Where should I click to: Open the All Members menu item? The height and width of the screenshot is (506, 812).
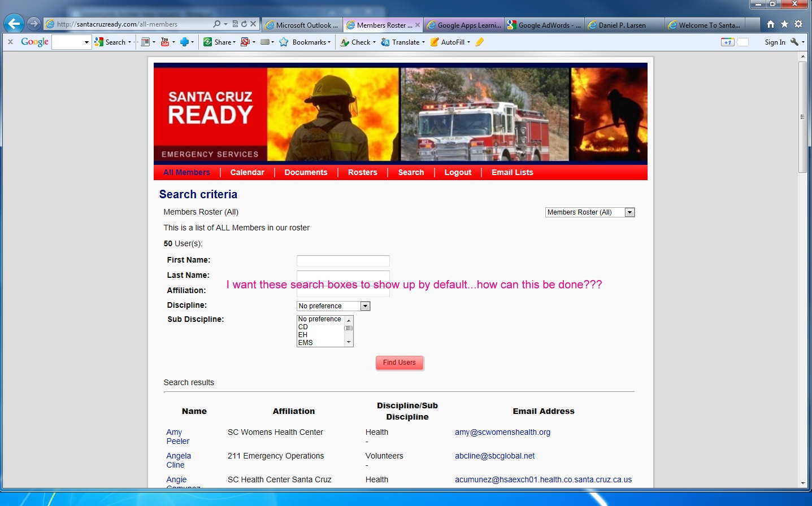click(x=186, y=172)
